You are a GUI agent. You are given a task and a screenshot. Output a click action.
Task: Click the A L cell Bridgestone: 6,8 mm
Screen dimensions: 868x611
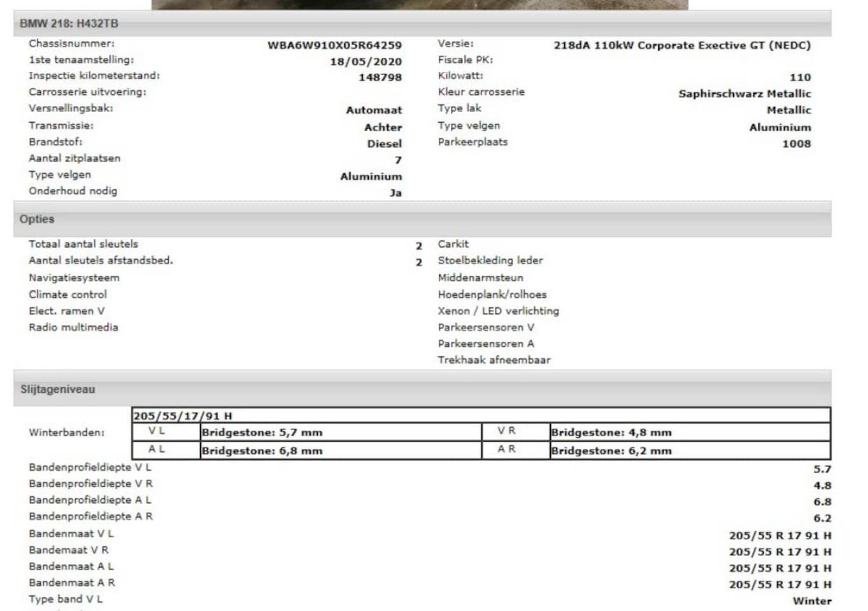click(341, 450)
